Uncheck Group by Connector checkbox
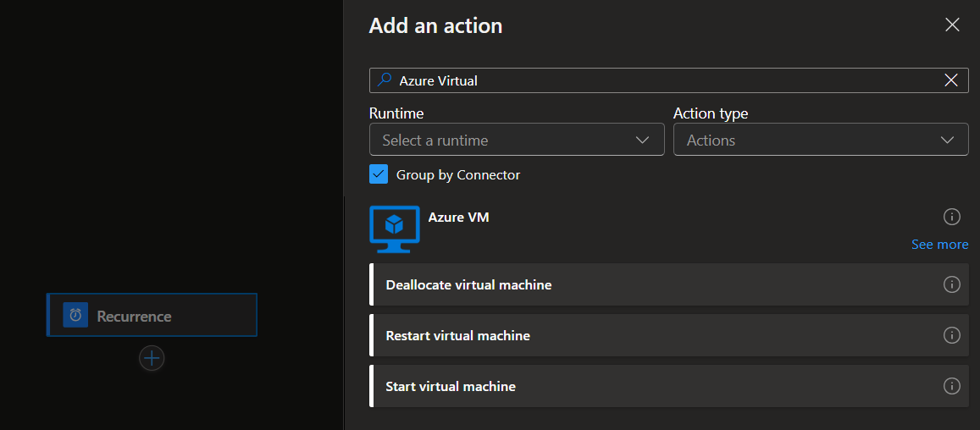Image resolution: width=980 pixels, height=430 pixels. click(379, 174)
